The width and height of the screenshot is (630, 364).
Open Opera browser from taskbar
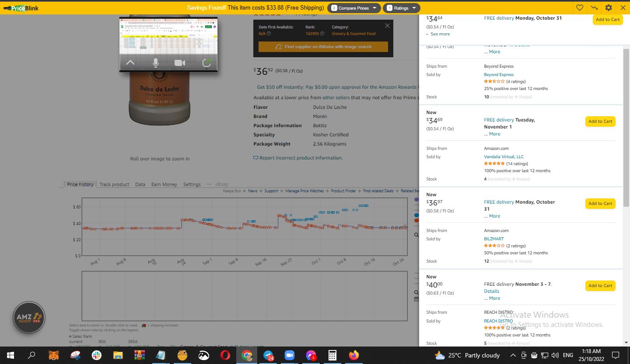[x=225, y=355]
